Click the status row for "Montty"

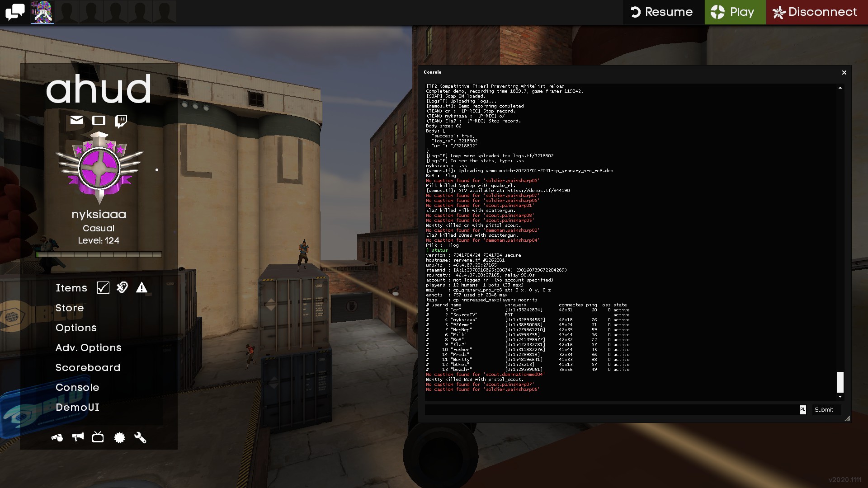pyautogui.click(x=528, y=360)
